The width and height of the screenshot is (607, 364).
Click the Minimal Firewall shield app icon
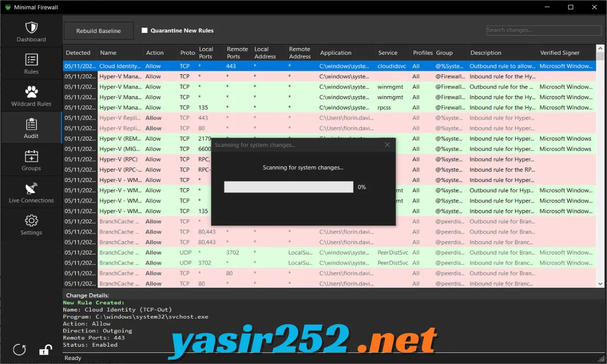[x=8, y=7]
